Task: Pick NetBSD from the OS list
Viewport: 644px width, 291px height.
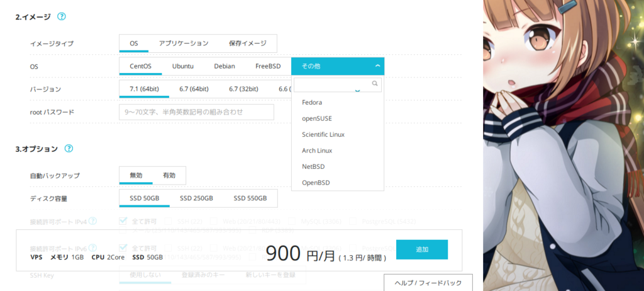Action: 338,166
